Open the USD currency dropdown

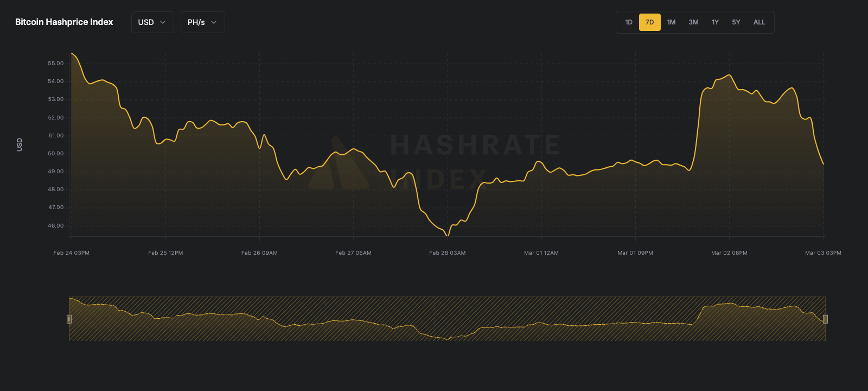tap(152, 22)
